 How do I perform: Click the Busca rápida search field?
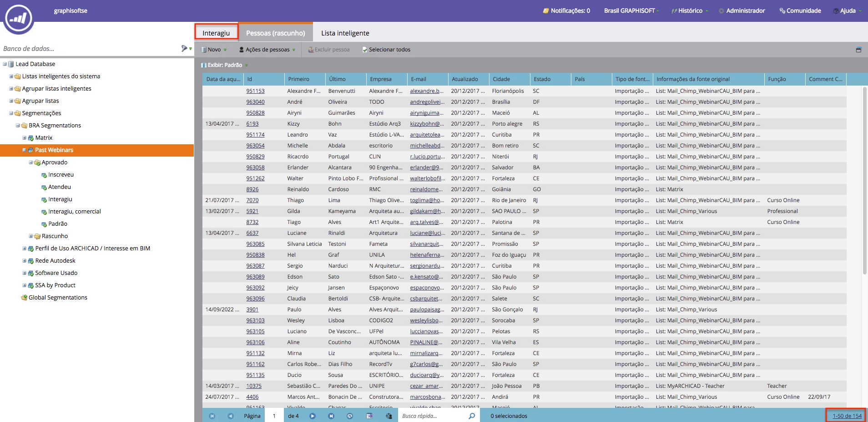[x=432, y=416]
